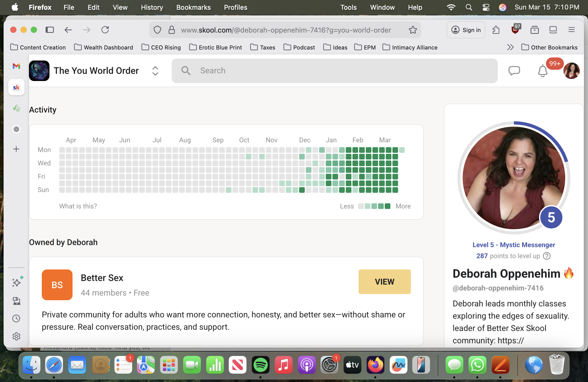
Task: Open the History menu in the menu bar
Action: tap(152, 7)
